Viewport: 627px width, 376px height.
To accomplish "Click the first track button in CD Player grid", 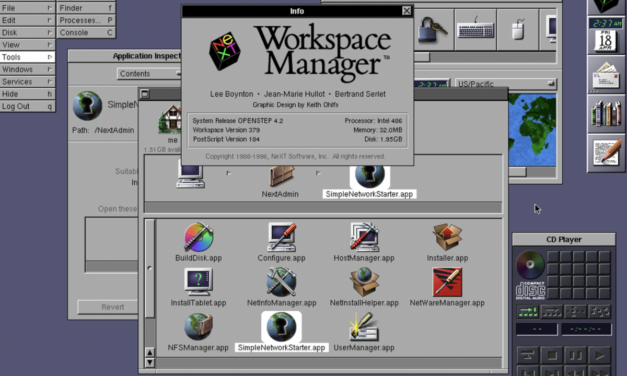I will click(x=553, y=257).
